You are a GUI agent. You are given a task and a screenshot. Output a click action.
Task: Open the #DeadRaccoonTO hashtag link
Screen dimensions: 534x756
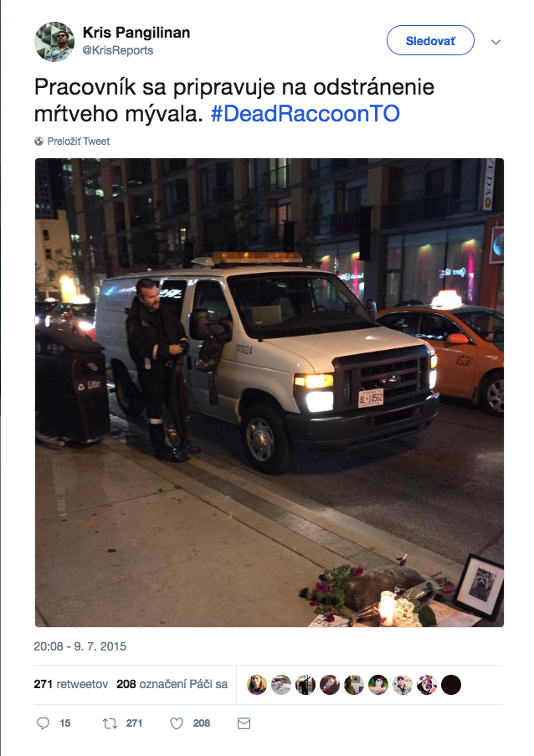[306, 114]
